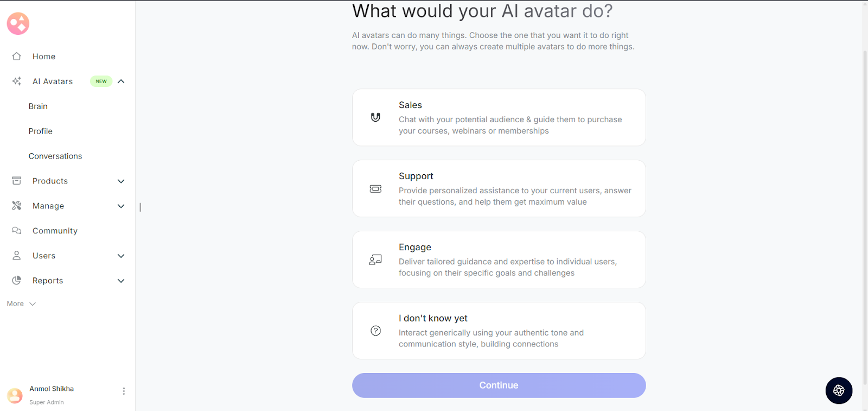868x411 pixels.
Task: Show more sidebar items with More
Action: pos(21,304)
